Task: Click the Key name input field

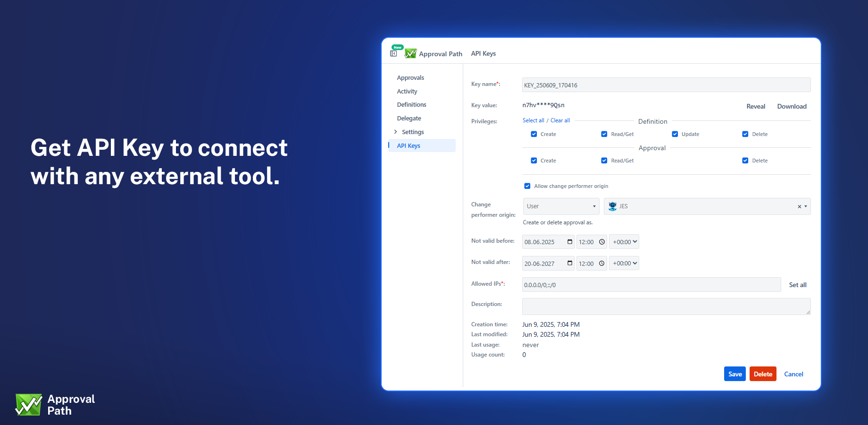Action: point(666,85)
